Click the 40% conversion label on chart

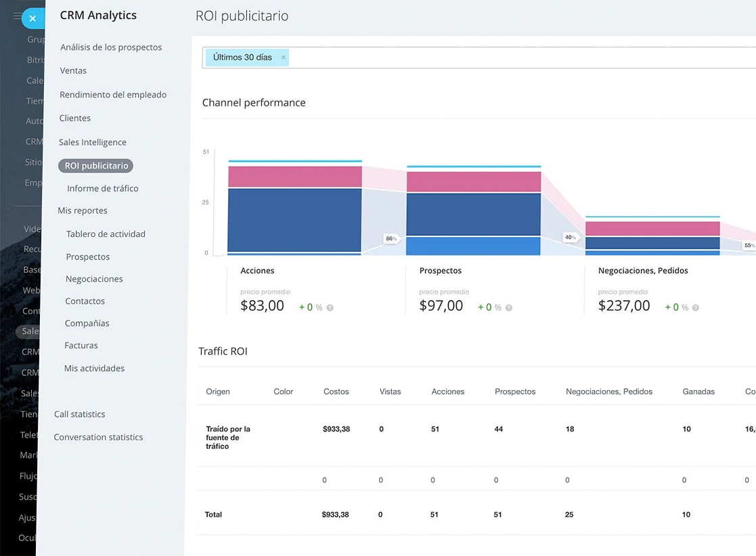tap(570, 237)
